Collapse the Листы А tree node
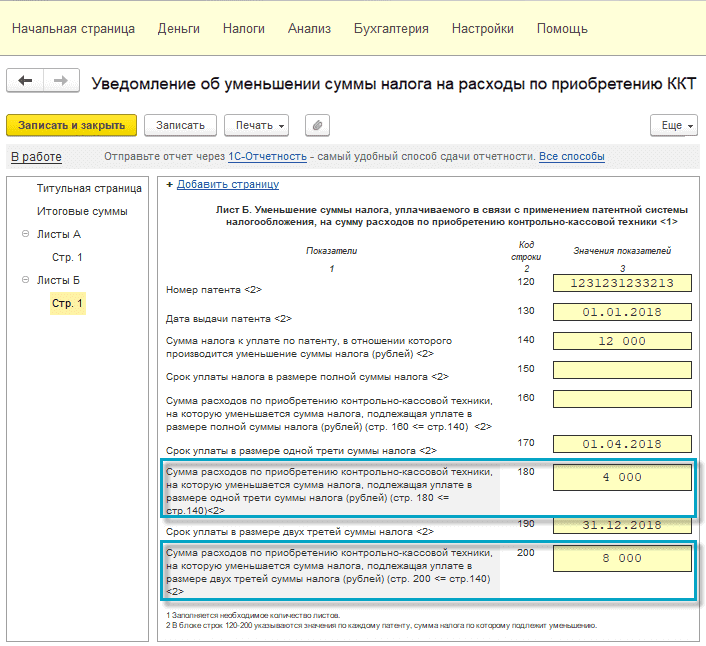This screenshot has height=646, width=706. click(25, 234)
